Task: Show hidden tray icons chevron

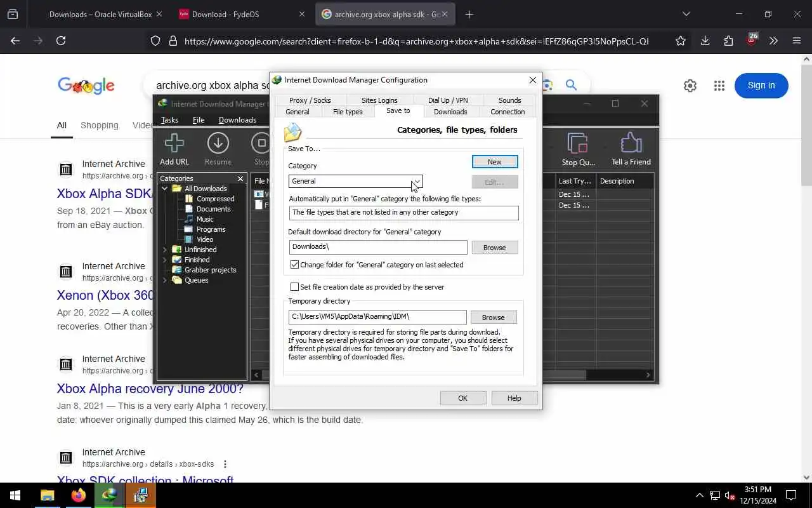Action: point(699,495)
